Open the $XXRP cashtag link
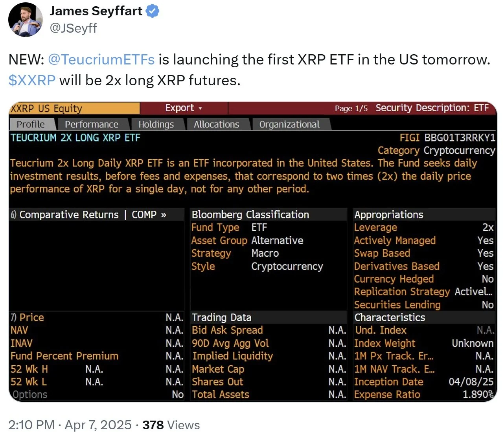The image size is (504, 432). 32,80
